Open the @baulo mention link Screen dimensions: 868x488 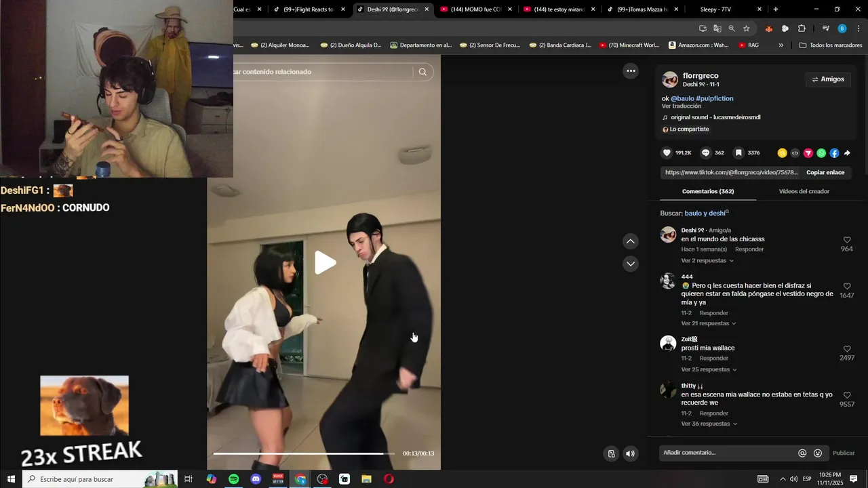pos(682,98)
